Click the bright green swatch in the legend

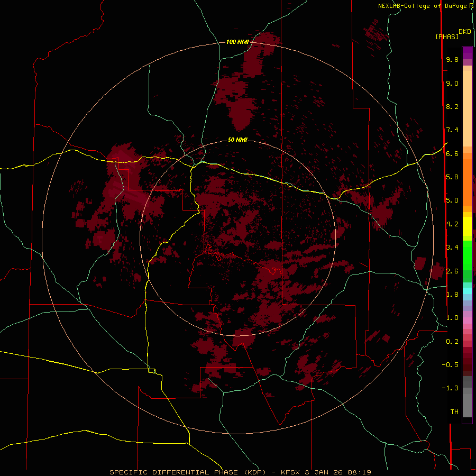(467, 255)
